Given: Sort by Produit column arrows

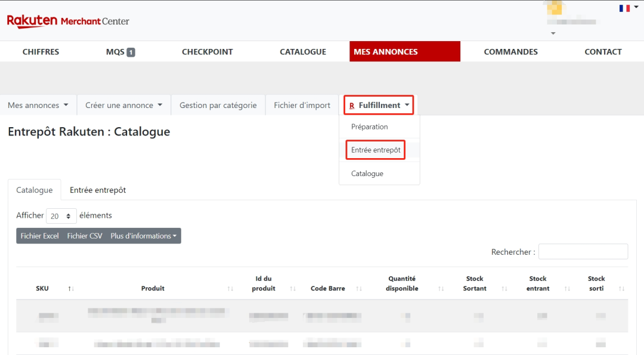Looking at the screenshot, I should pos(230,289).
